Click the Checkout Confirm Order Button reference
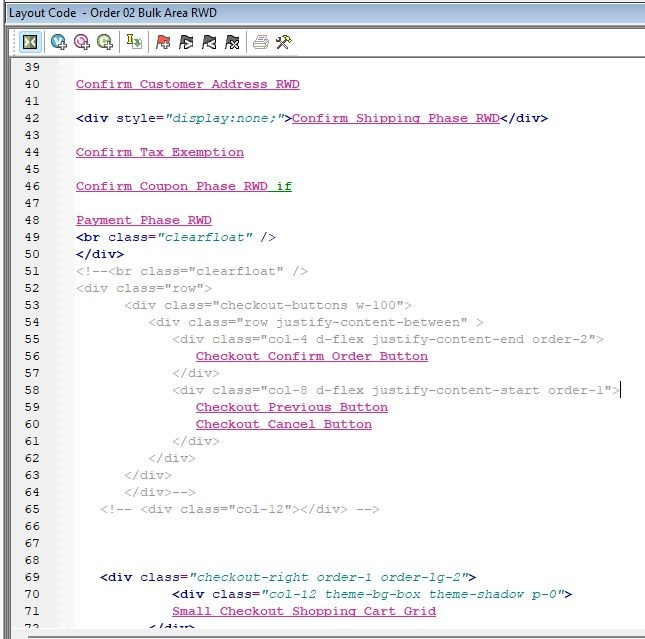Image resolution: width=645 pixels, height=639 pixels. pyautogui.click(x=311, y=357)
